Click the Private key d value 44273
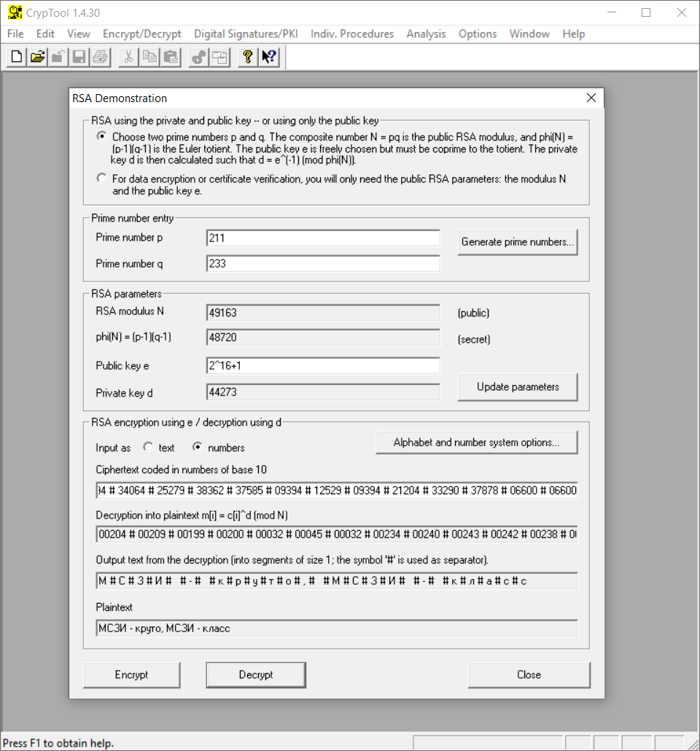 click(323, 392)
